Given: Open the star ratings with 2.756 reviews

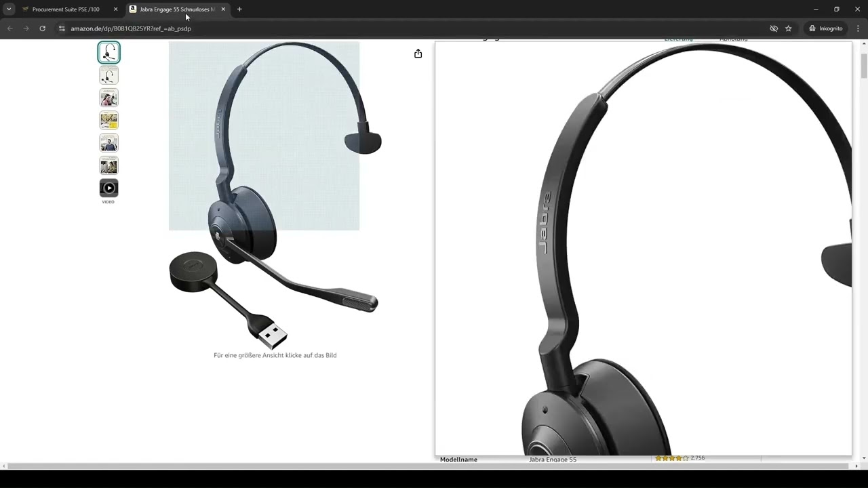Looking at the screenshot, I should (679, 458).
